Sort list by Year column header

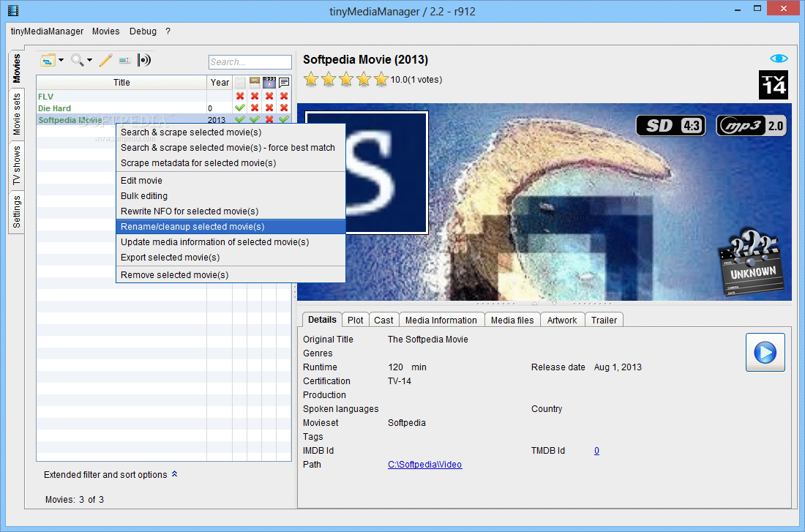click(x=220, y=82)
